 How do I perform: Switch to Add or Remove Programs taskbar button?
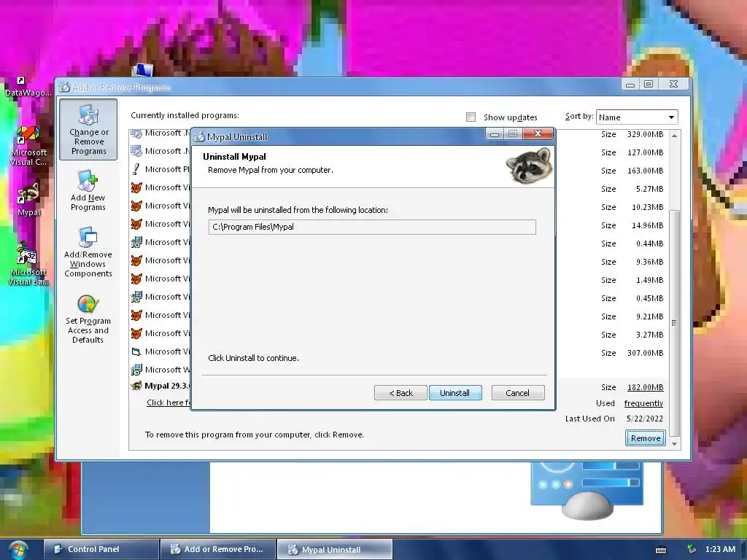click(x=218, y=549)
